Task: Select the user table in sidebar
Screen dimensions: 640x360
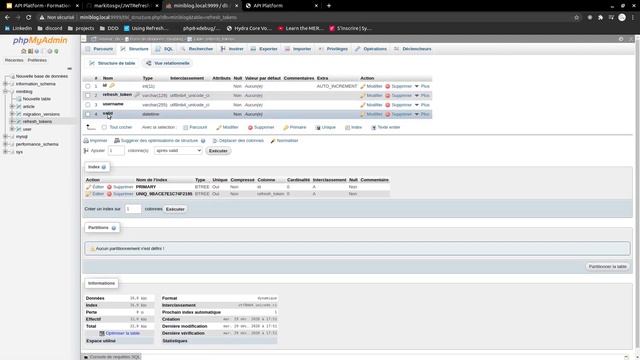Action: coord(27,129)
